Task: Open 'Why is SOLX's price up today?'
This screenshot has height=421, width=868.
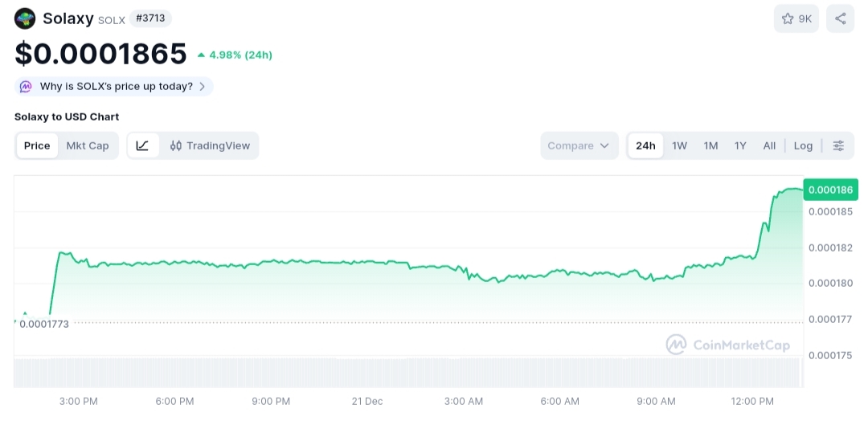Action: pos(113,86)
